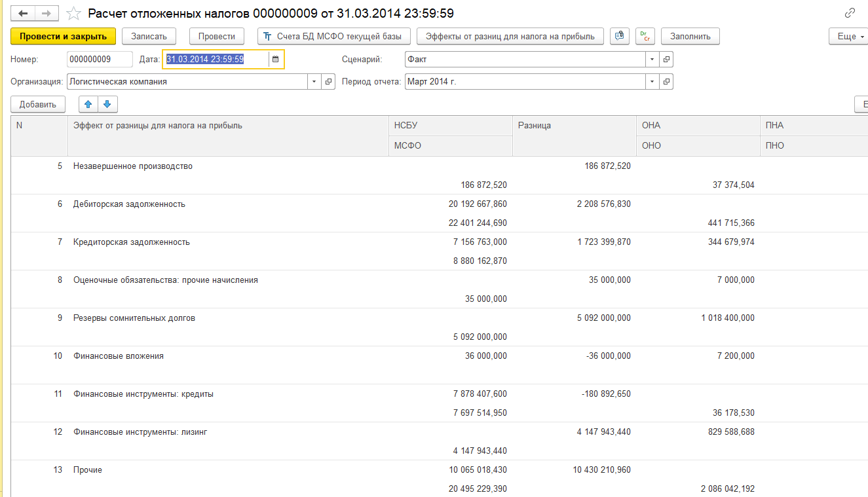Go back with the left arrow button
The image size is (868, 497).
(x=23, y=13)
